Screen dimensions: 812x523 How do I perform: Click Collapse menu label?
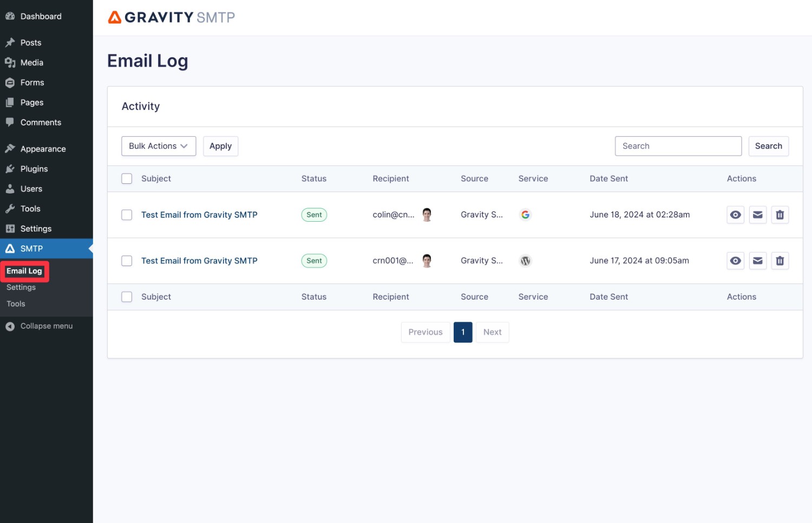[47, 326]
